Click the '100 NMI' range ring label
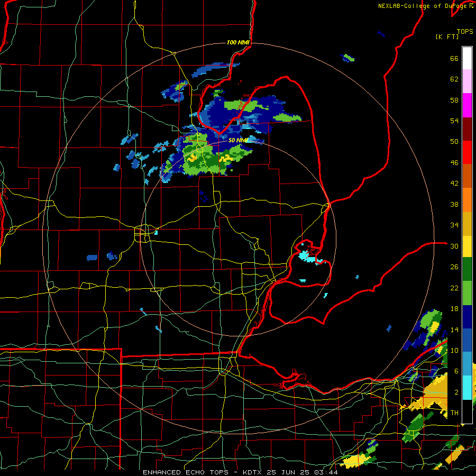 (238, 42)
